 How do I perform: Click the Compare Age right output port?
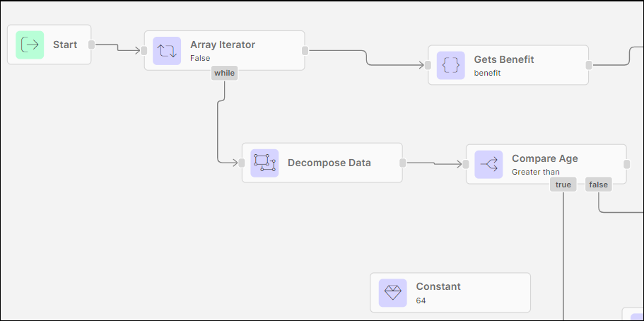pos(626,163)
